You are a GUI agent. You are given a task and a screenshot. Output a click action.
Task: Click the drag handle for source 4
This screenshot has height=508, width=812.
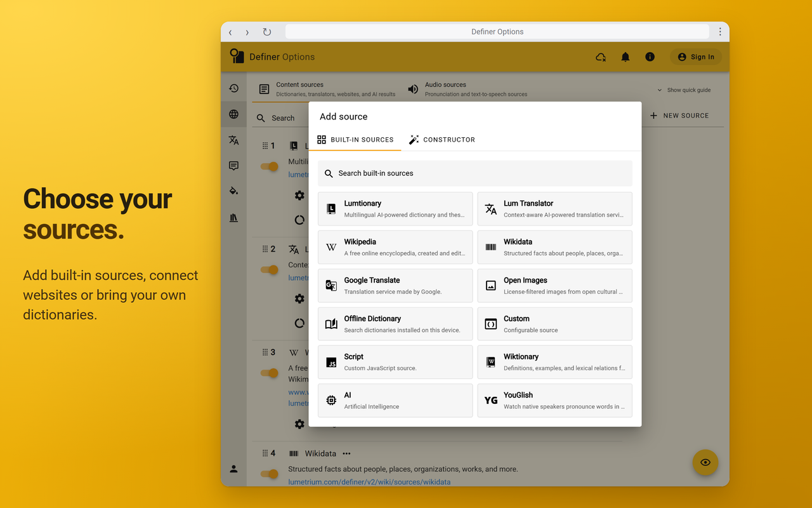[x=265, y=453]
